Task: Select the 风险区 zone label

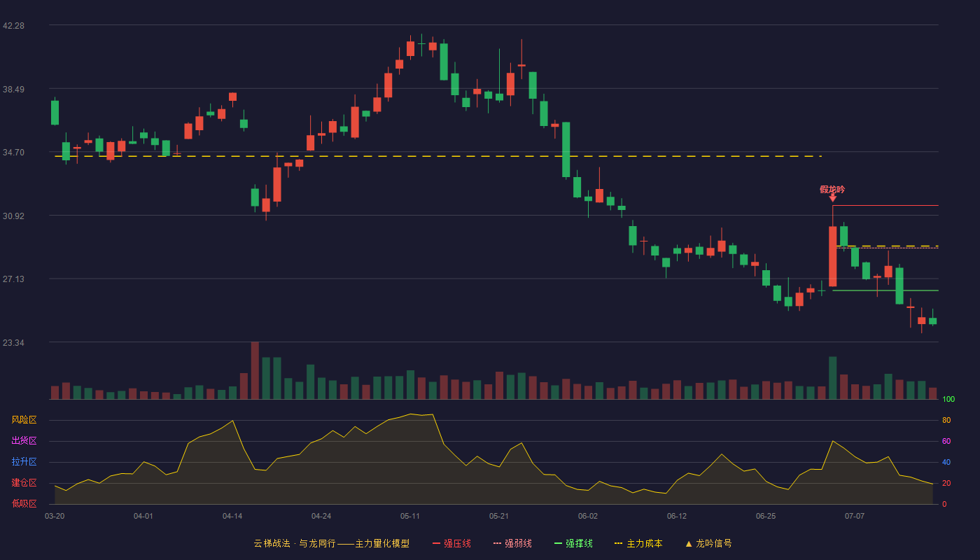Action: (24, 420)
